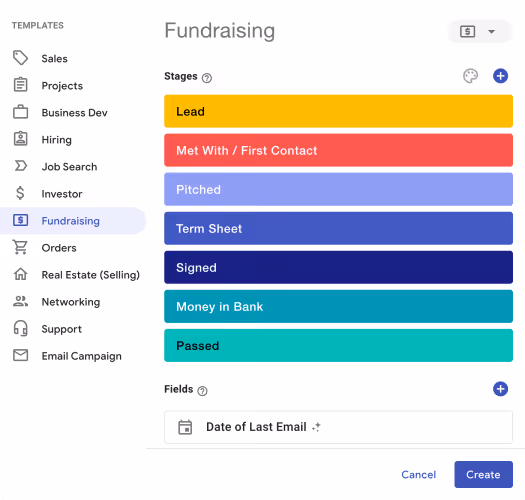Choose the Business Dev template

(x=73, y=113)
